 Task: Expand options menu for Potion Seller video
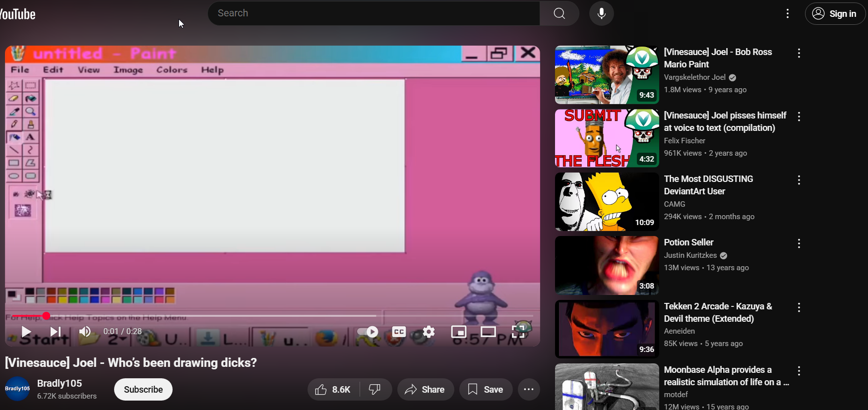click(x=799, y=243)
